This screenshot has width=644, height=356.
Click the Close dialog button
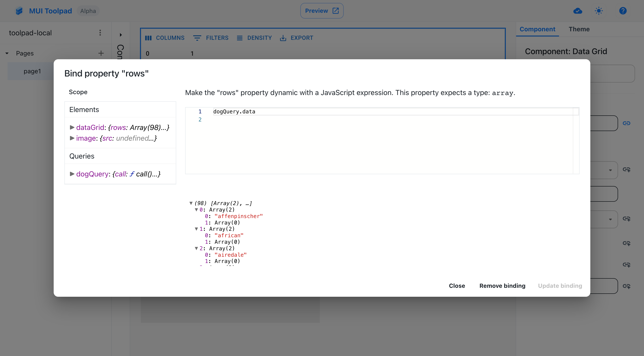(457, 286)
